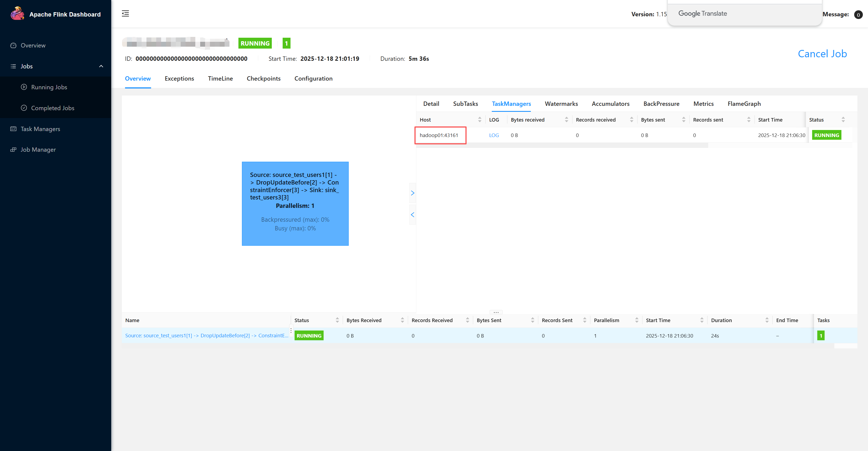Click the sidebar collapse menu icon
The image size is (868, 451).
tap(125, 14)
